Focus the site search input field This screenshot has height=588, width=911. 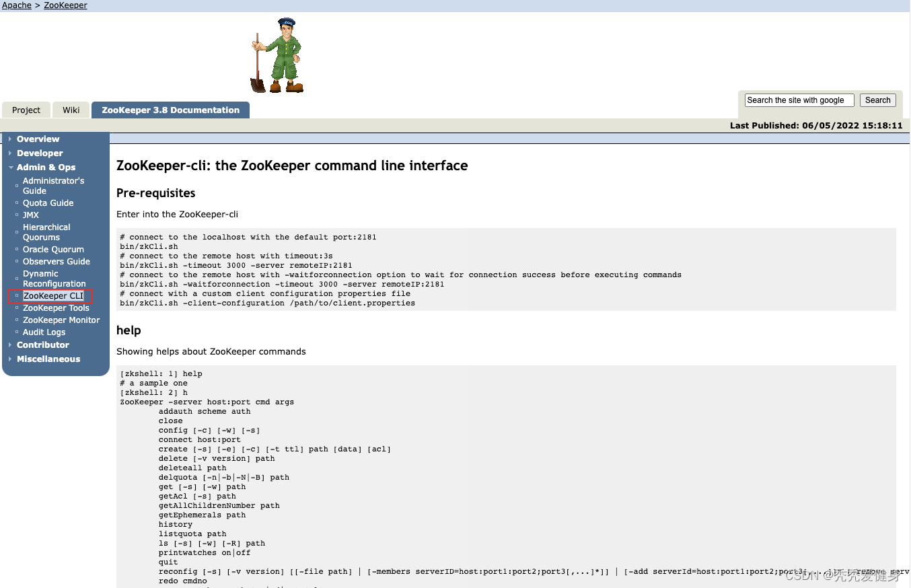pyautogui.click(x=799, y=100)
